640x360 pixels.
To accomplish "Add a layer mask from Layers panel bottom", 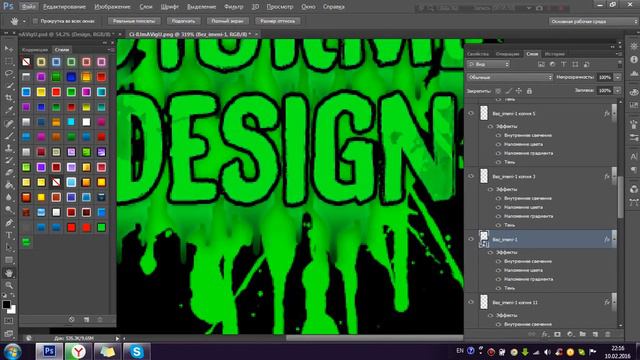I will (x=557, y=334).
